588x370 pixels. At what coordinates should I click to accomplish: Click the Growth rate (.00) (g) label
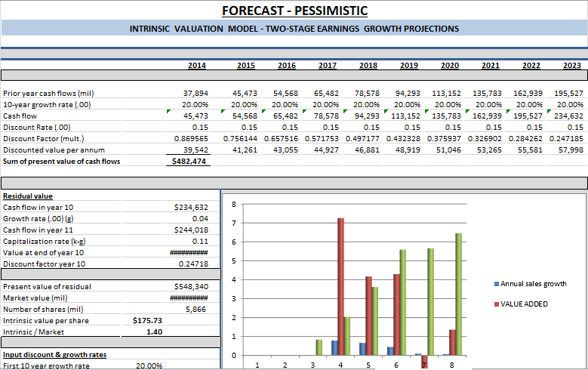click(x=38, y=218)
